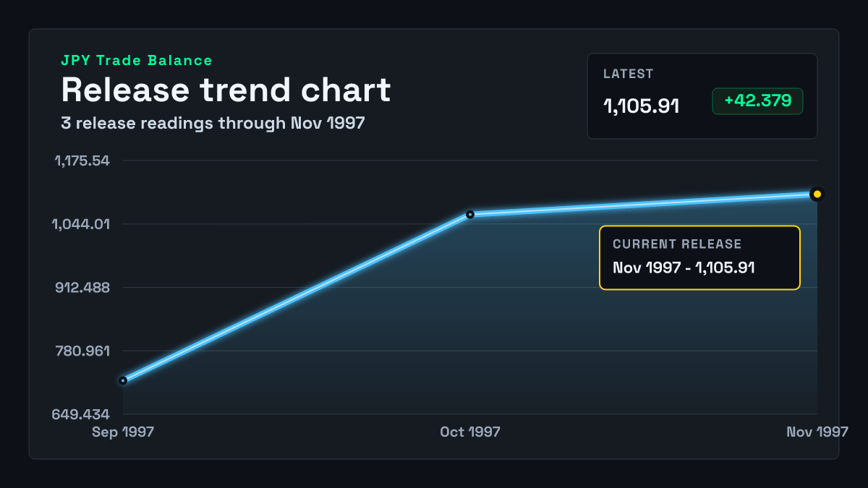Click the 912.488 y-axis label
This screenshot has width=868, height=488.
(84, 288)
